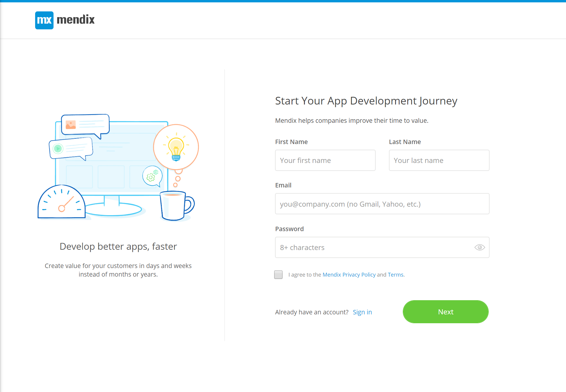Screen dimensions: 566x392
Task: Open the Mendix Privacy Policy link
Action: tap(349, 275)
